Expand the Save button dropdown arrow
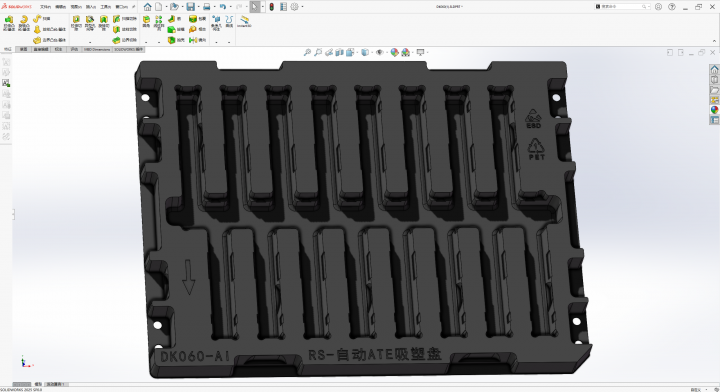 (x=198, y=7)
